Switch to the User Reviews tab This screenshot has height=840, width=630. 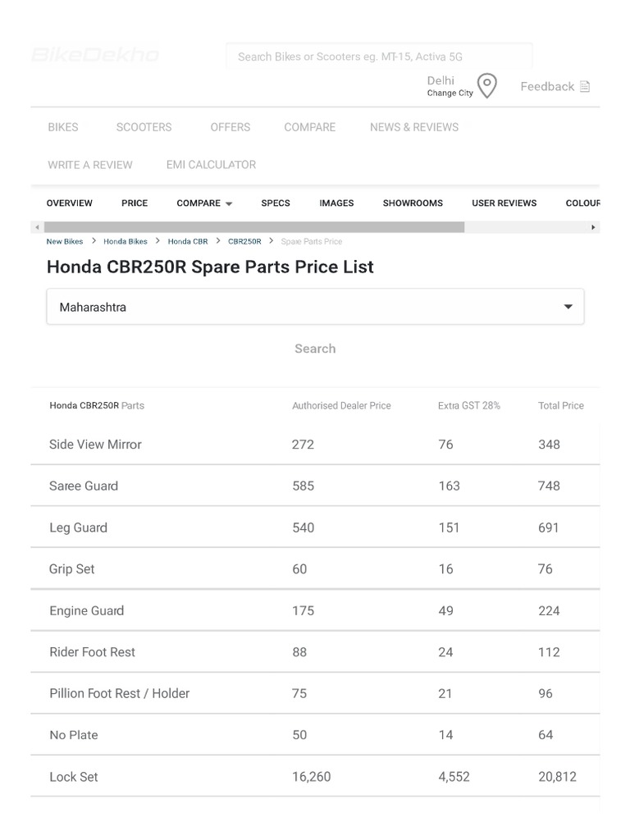(x=504, y=203)
